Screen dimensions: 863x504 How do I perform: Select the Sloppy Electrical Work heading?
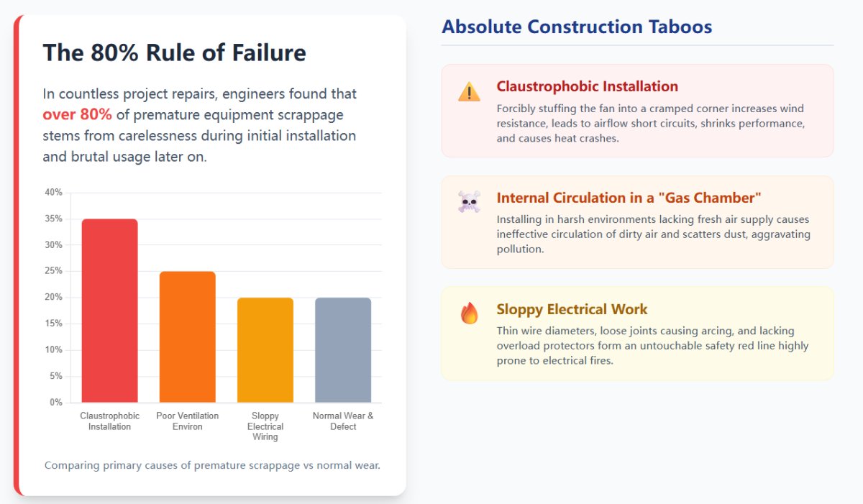(572, 309)
